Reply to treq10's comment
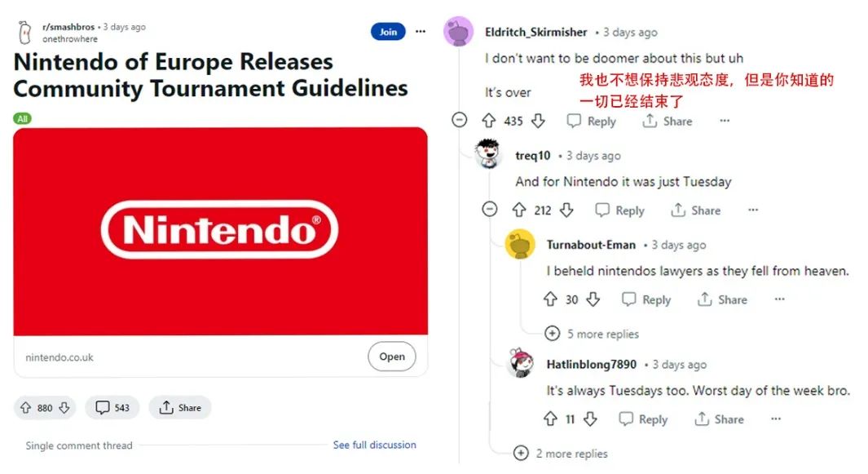This screenshot has height=474, width=868. click(620, 210)
